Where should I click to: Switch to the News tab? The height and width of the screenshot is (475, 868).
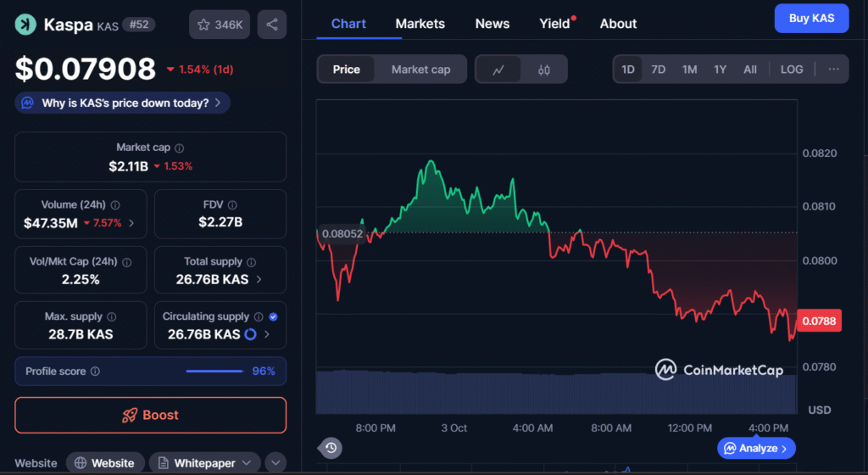(x=492, y=24)
